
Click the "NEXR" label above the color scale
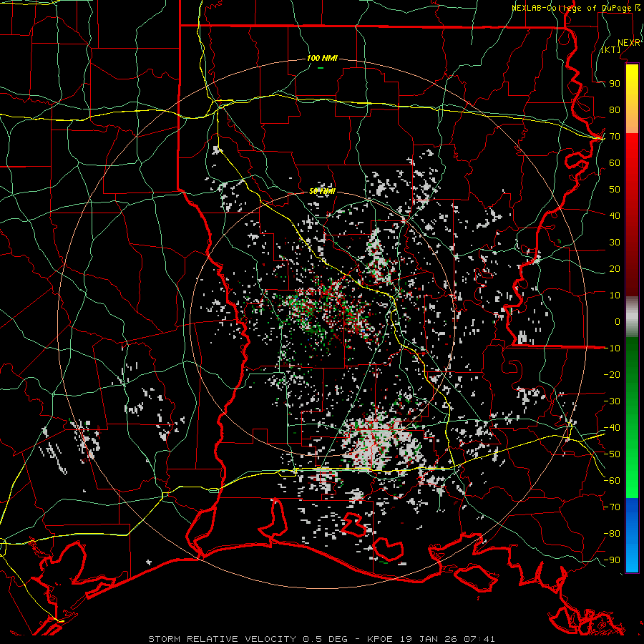coord(629,43)
